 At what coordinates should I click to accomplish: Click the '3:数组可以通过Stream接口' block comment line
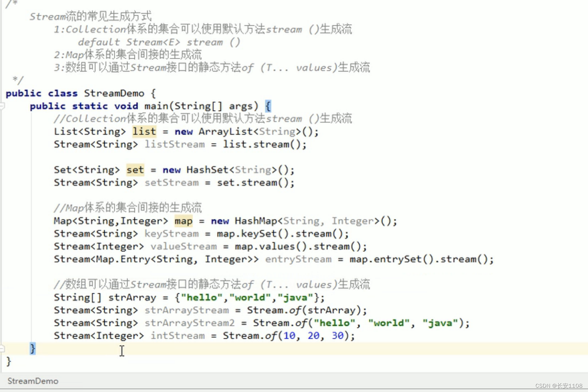click(212, 68)
